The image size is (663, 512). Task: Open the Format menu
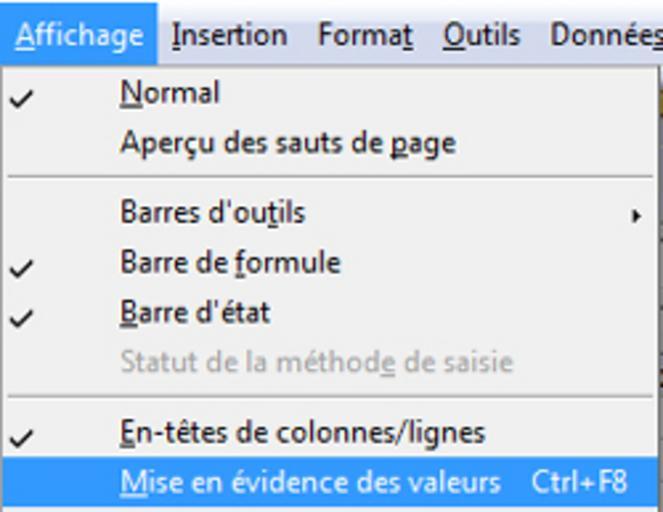[365, 36]
